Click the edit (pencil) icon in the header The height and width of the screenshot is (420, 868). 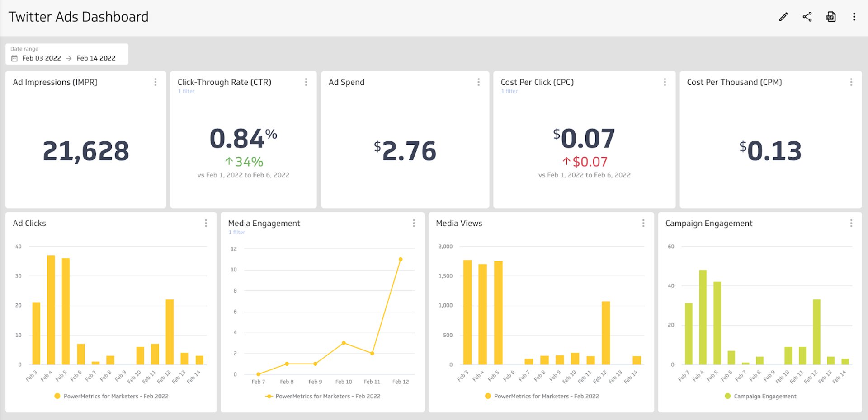[783, 17]
